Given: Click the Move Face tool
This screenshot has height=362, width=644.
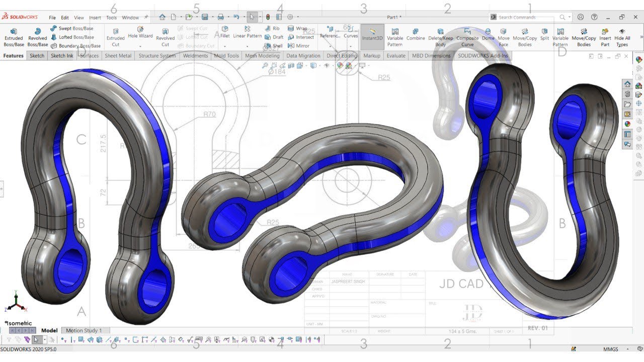Looking at the screenshot, I should (504, 38).
